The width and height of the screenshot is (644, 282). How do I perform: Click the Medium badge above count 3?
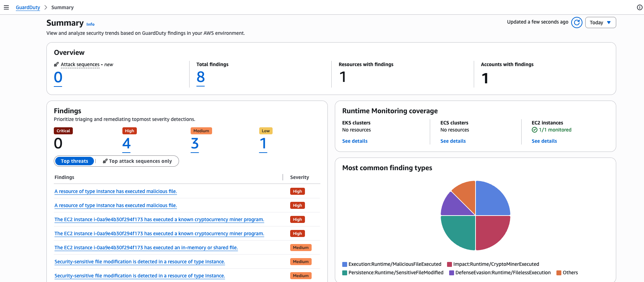(201, 131)
